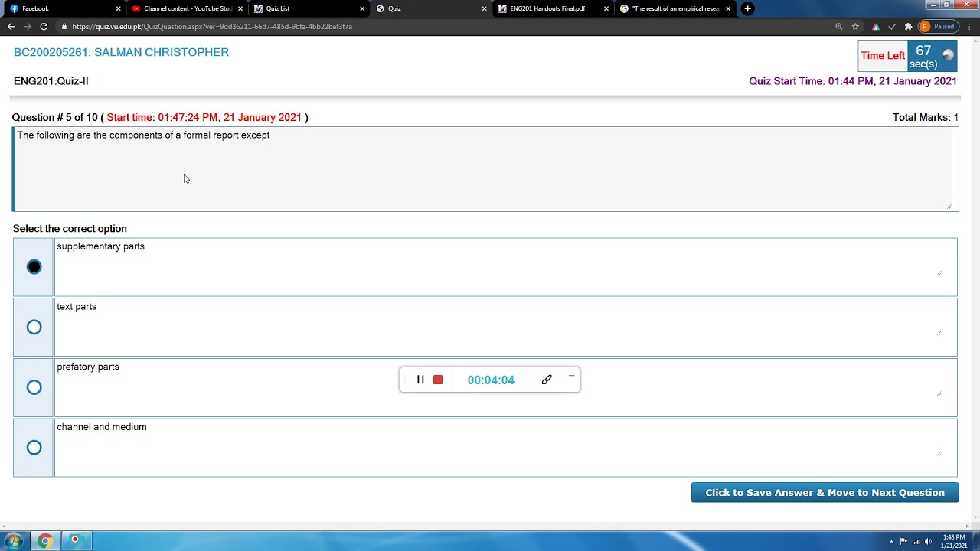Choose the 'channel and medium' radio button
The image size is (980, 551).
(x=34, y=448)
